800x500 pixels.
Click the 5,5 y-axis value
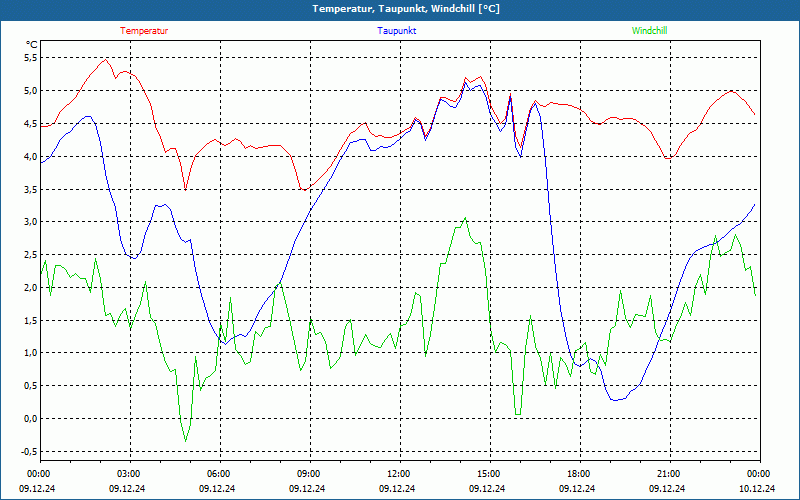(31, 58)
